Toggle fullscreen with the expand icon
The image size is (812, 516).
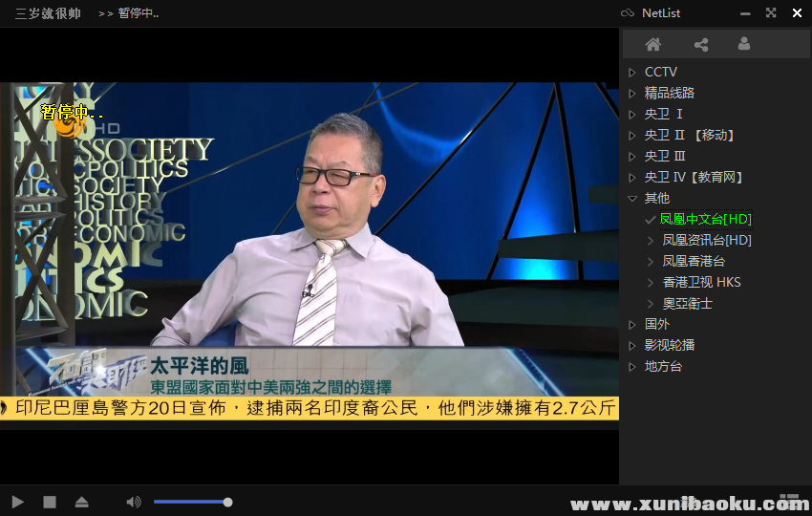point(771,13)
